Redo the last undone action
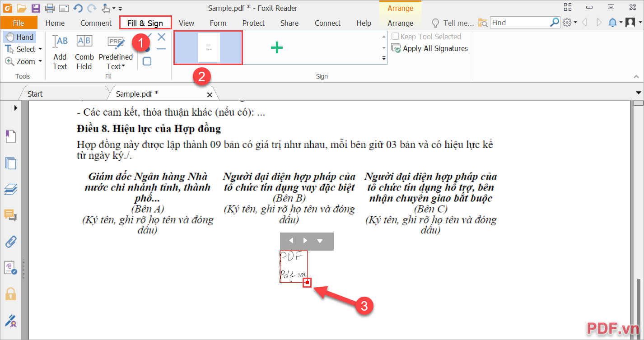The image size is (644, 340). click(x=92, y=8)
